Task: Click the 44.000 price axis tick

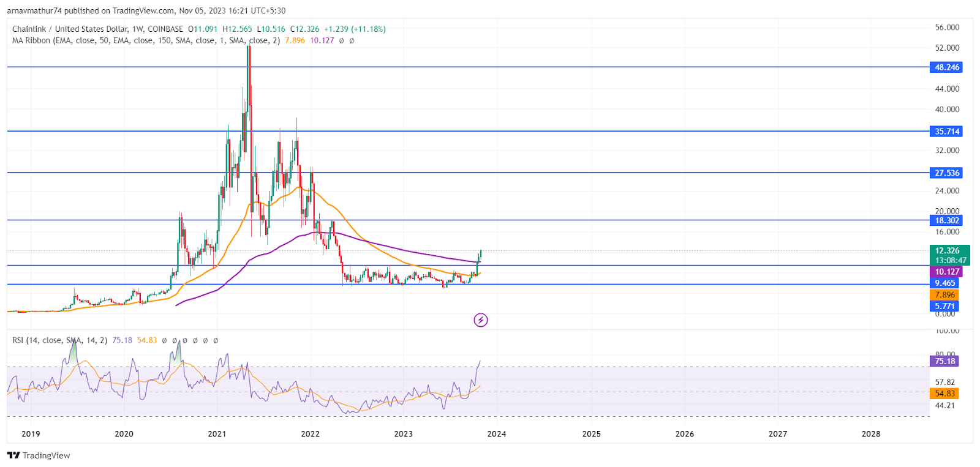Action: pyautogui.click(x=947, y=89)
